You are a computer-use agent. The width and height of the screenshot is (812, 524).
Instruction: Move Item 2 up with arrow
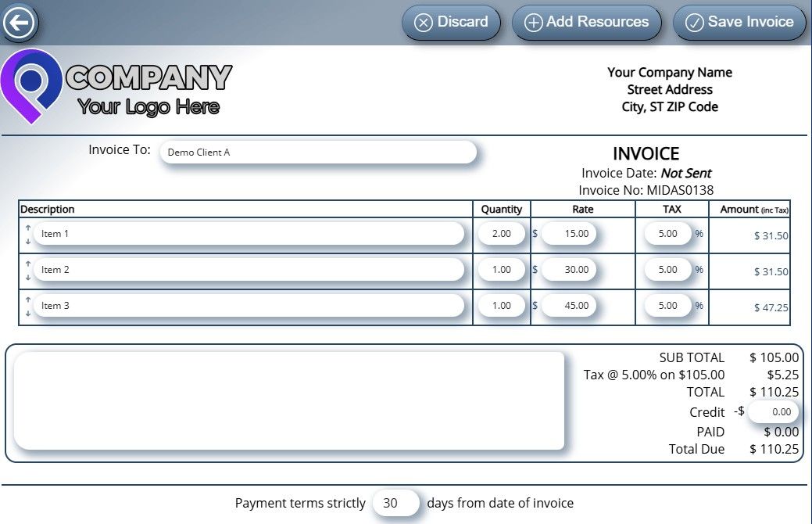point(28,264)
